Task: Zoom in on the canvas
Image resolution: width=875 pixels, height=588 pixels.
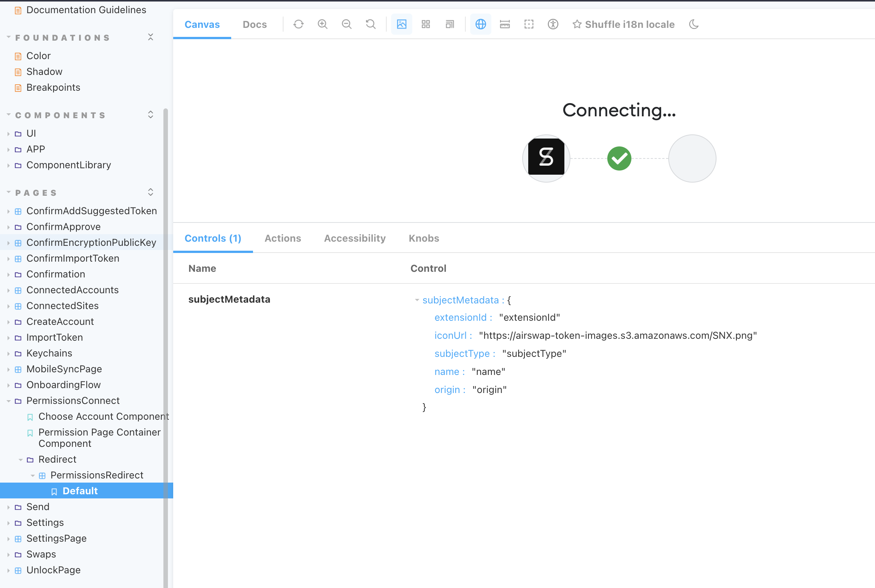Action: tap(322, 24)
